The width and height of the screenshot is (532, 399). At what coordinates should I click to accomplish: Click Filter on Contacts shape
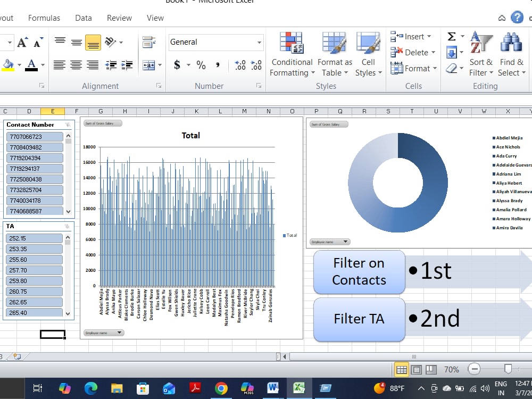tap(359, 272)
